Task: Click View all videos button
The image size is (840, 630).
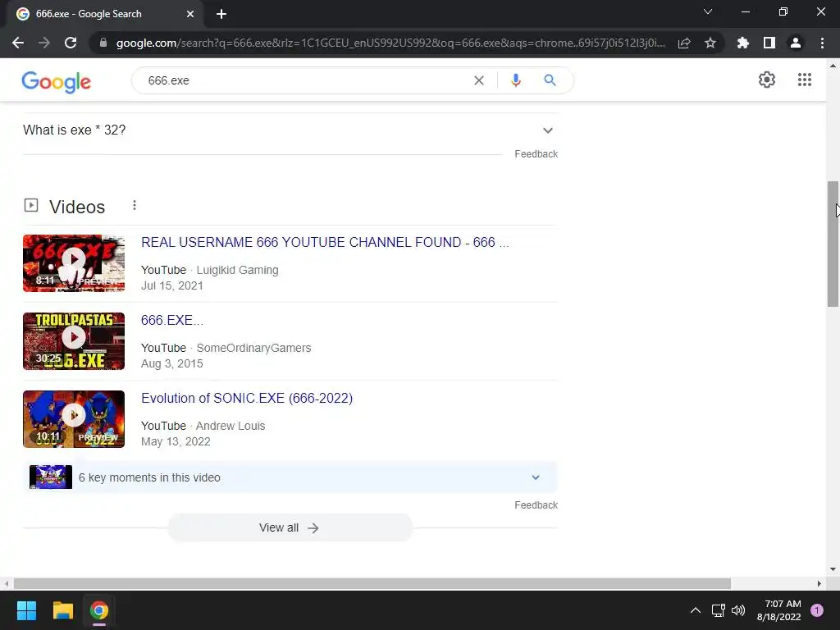Action: coord(290,527)
